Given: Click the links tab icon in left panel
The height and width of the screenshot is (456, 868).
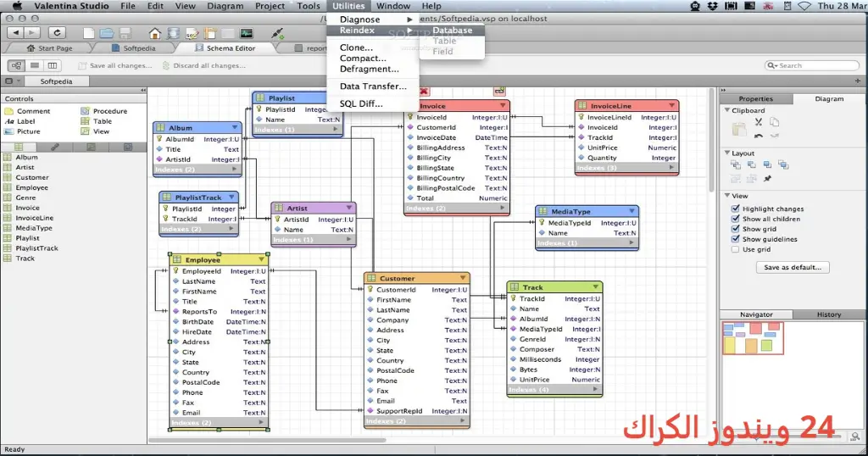Looking at the screenshot, I should pos(55,147).
